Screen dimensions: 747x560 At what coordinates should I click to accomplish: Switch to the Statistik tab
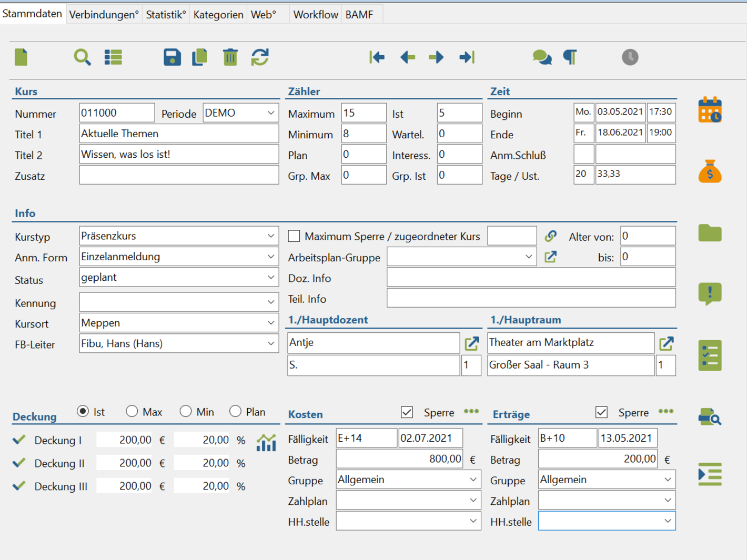click(x=166, y=15)
